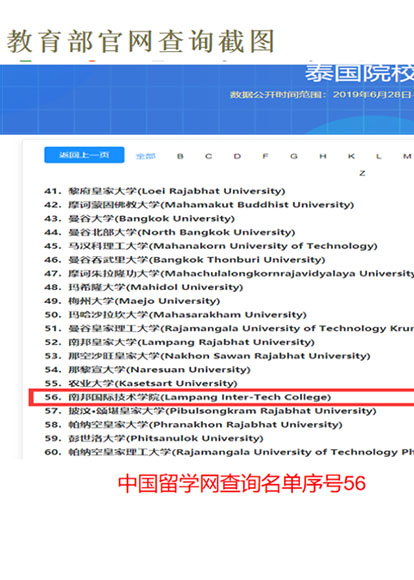Filter the list by letter G
414x580 pixels.
click(294, 156)
